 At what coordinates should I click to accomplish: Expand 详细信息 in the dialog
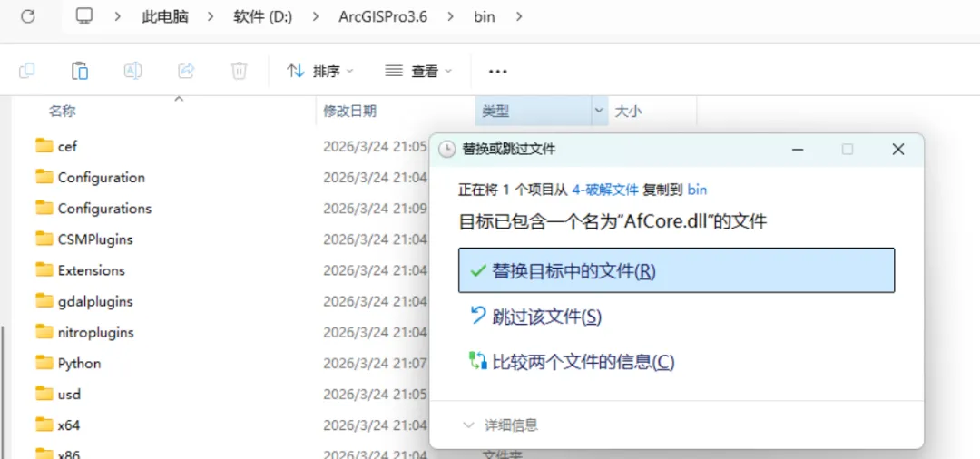[500, 425]
